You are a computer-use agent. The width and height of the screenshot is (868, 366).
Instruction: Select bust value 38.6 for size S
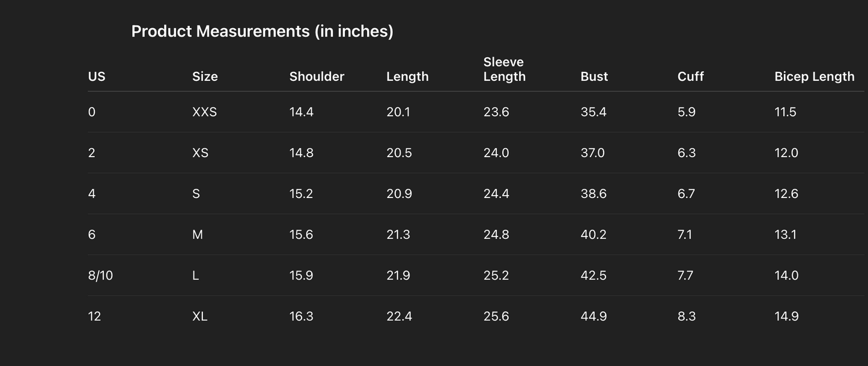click(593, 194)
